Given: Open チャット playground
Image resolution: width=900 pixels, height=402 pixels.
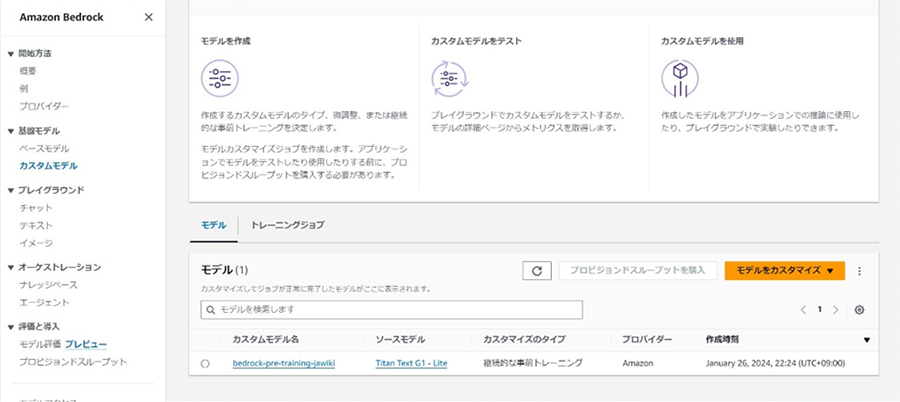Looking at the screenshot, I should 36,208.
